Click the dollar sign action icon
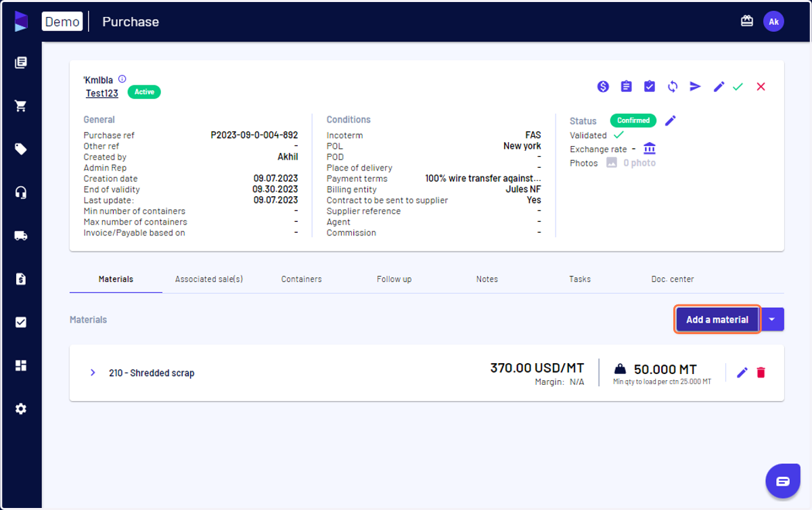The image size is (812, 510). coord(603,87)
